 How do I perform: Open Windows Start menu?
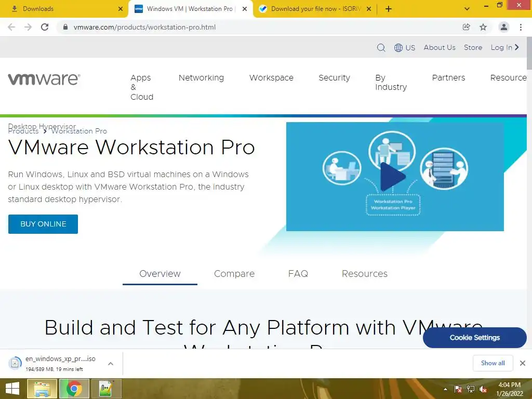point(12,389)
